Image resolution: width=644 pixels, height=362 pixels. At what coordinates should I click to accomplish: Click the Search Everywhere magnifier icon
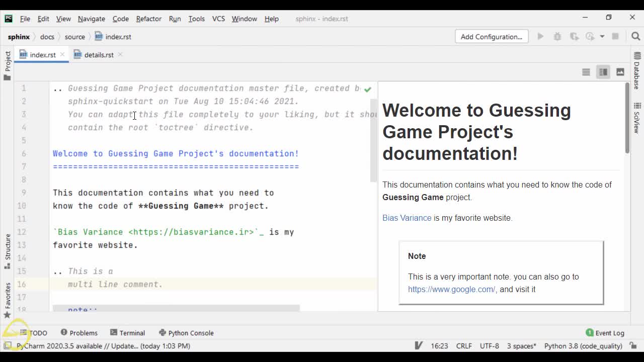pyautogui.click(x=635, y=36)
